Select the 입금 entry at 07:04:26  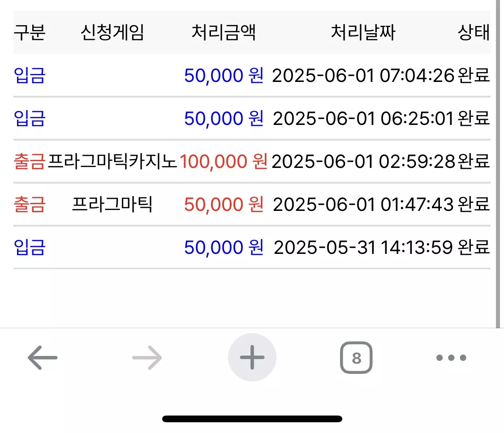click(x=30, y=76)
